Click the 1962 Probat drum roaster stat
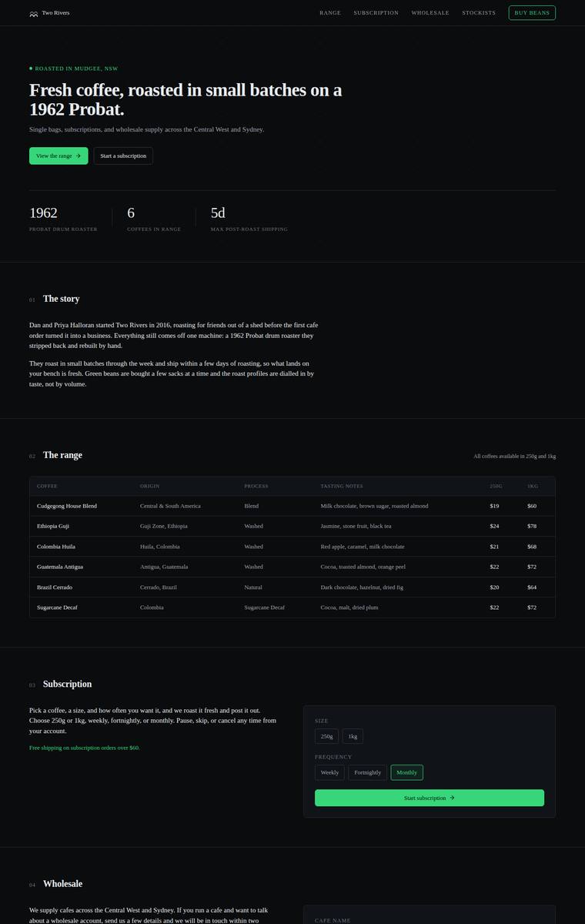 [63, 219]
